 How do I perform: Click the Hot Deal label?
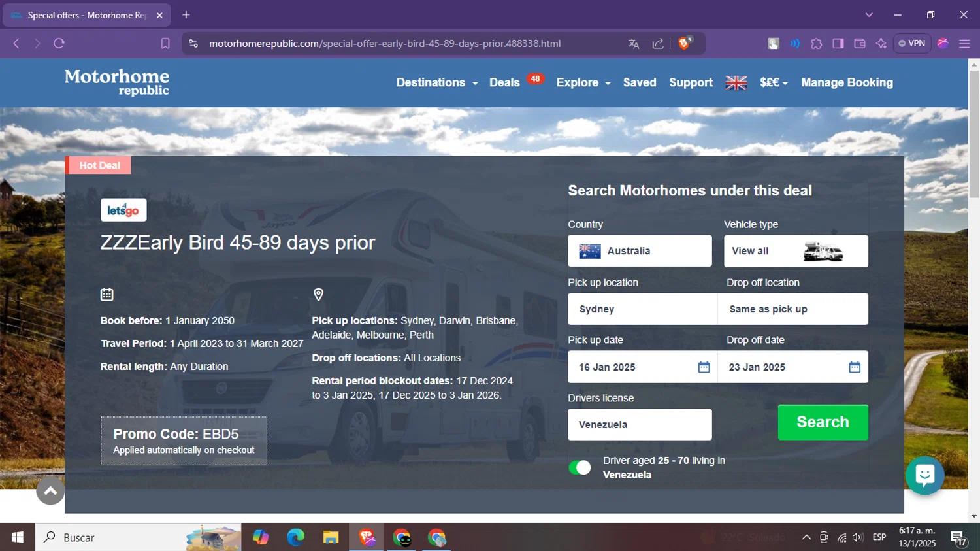tap(99, 165)
